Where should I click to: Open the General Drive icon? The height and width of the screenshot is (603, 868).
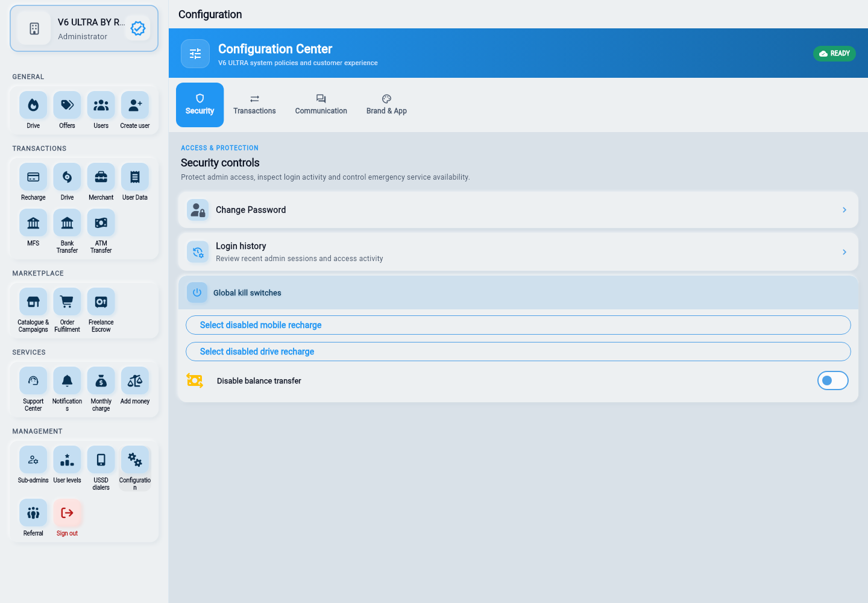pos(33,106)
